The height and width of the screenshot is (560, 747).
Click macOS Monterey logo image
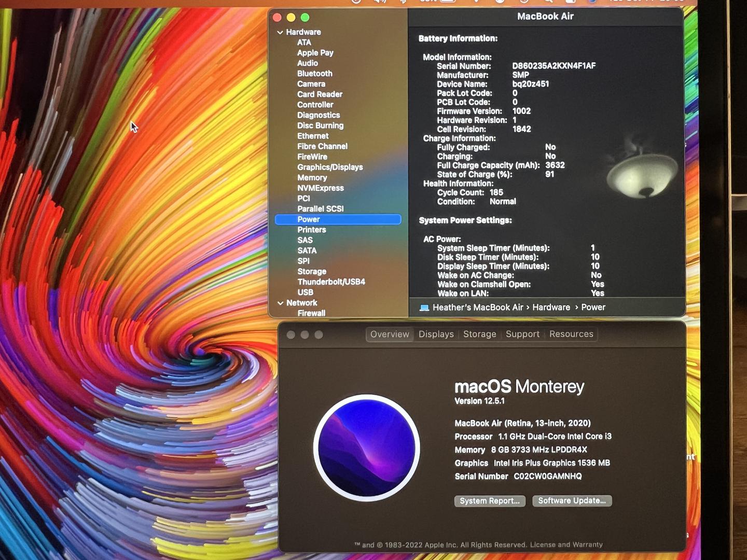367,448
